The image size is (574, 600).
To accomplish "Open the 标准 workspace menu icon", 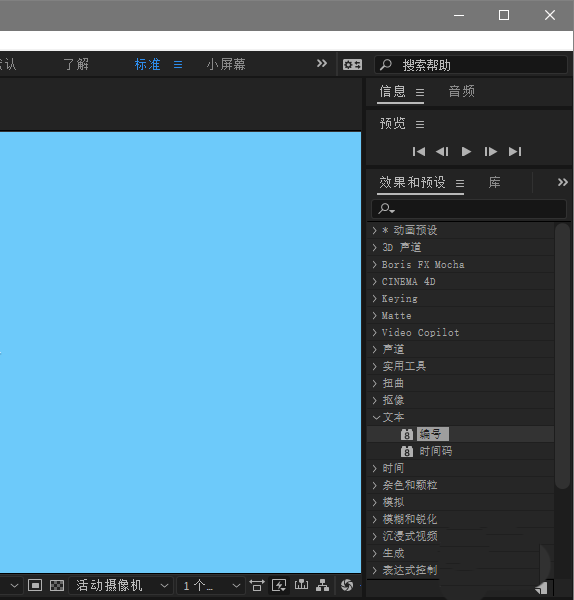I will pos(178,65).
